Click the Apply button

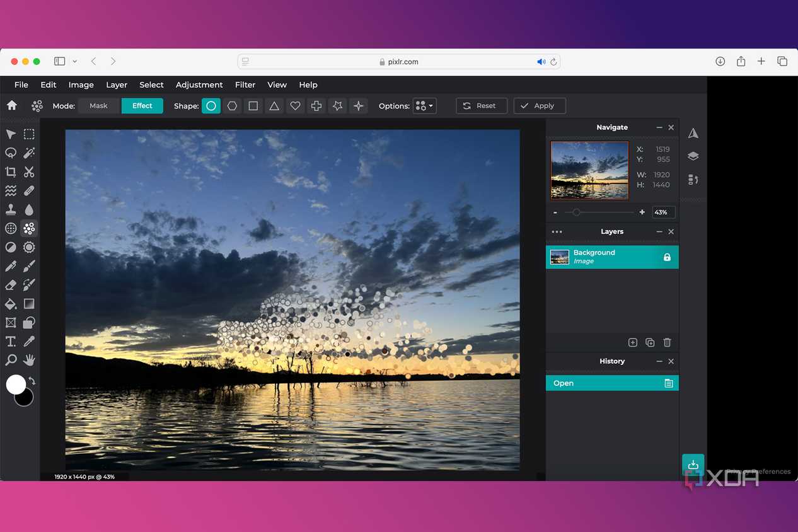tap(540, 106)
